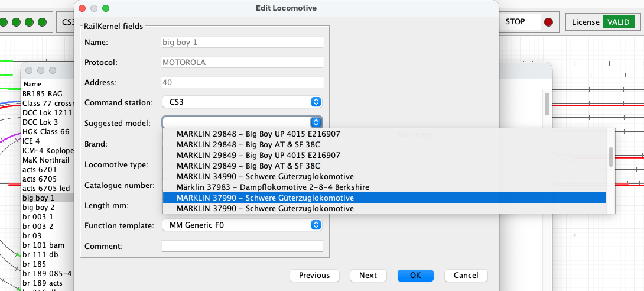Select HGK Class 66 in list

(x=48, y=131)
